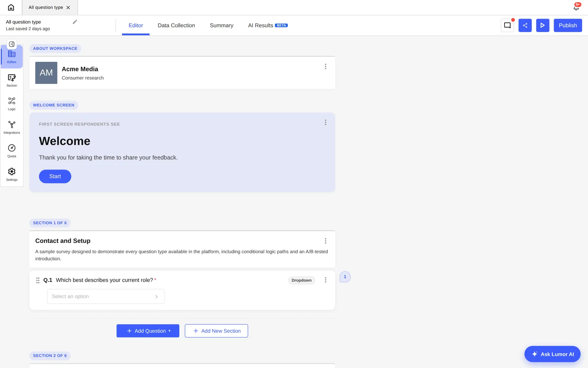Viewport: 588px width, 368px height.
Task: Publish the survey
Action: coord(568,25)
